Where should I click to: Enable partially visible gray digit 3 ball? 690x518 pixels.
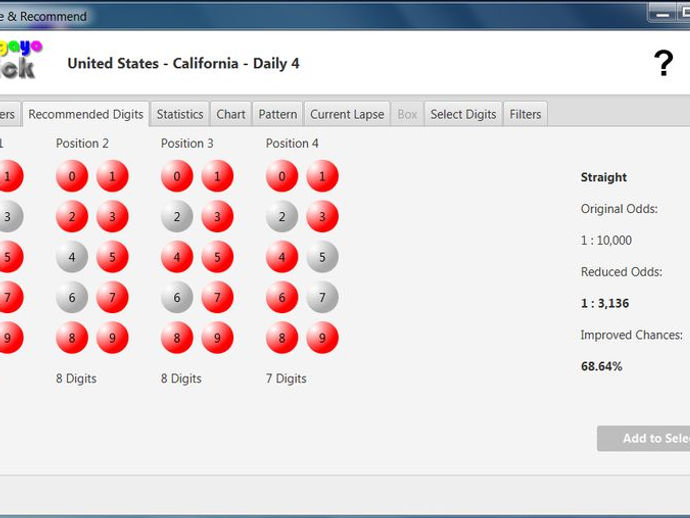pos(11,217)
